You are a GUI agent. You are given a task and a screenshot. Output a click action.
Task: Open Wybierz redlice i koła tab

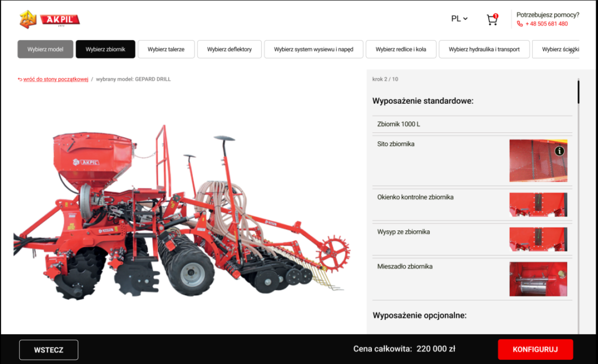(x=401, y=50)
